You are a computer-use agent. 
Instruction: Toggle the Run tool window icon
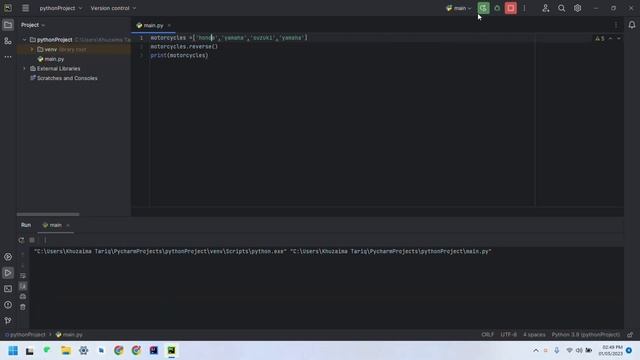tap(8, 273)
